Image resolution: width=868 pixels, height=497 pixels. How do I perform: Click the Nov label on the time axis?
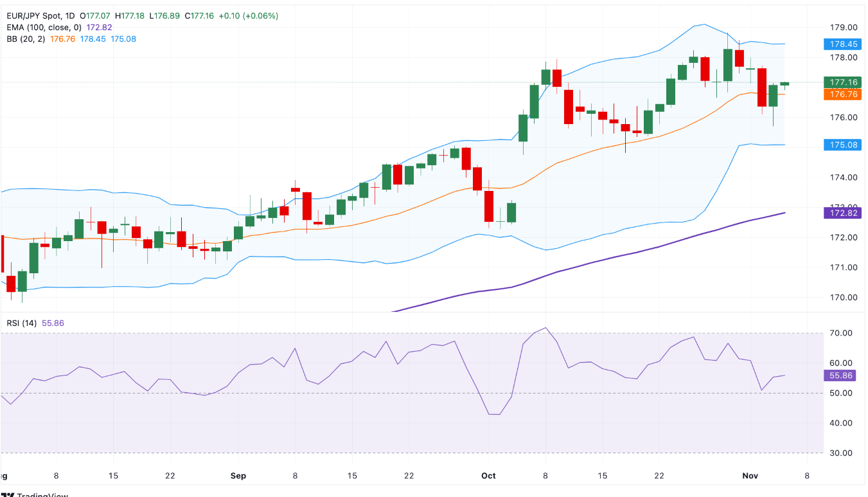pos(750,476)
